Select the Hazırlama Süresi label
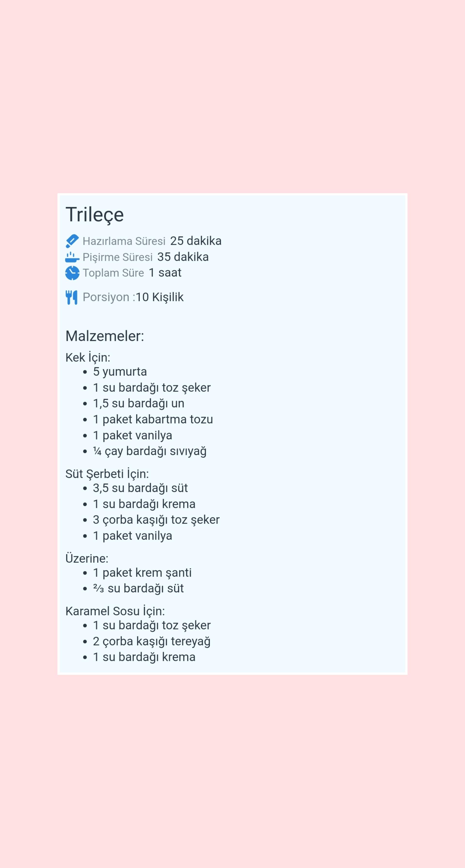This screenshot has width=465, height=868. click(x=124, y=241)
